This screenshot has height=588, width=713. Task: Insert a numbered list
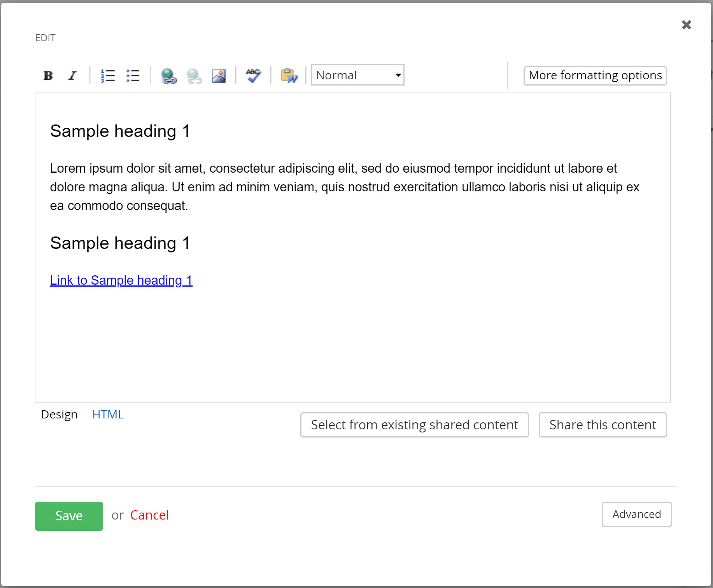(x=108, y=75)
